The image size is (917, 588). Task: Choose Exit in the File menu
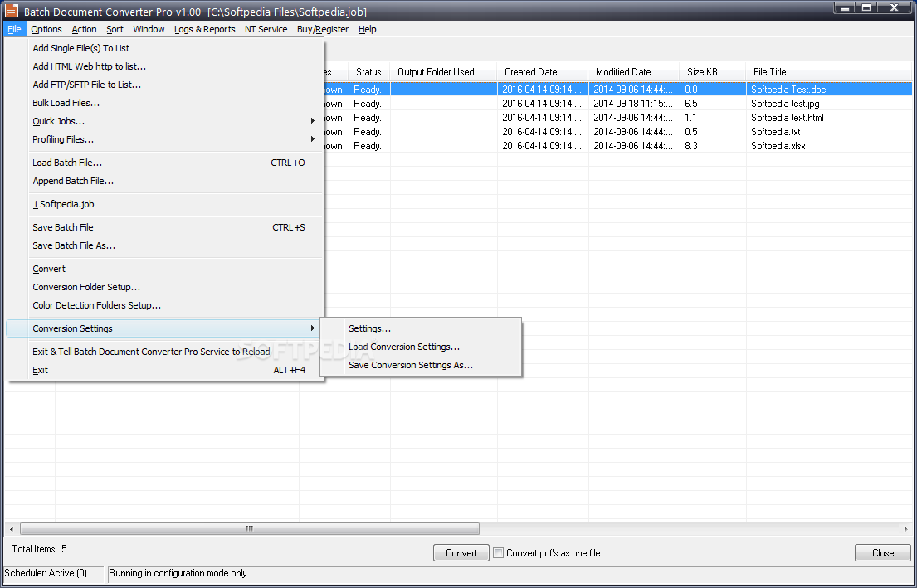click(x=163, y=370)
